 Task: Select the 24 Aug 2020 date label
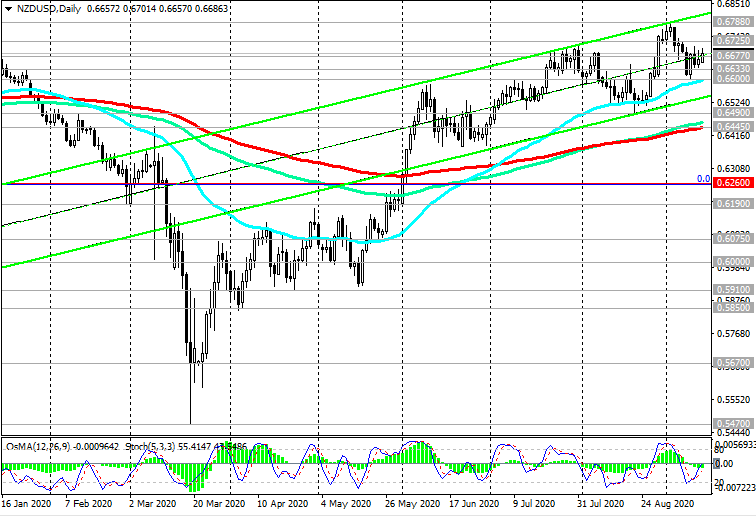668,504
